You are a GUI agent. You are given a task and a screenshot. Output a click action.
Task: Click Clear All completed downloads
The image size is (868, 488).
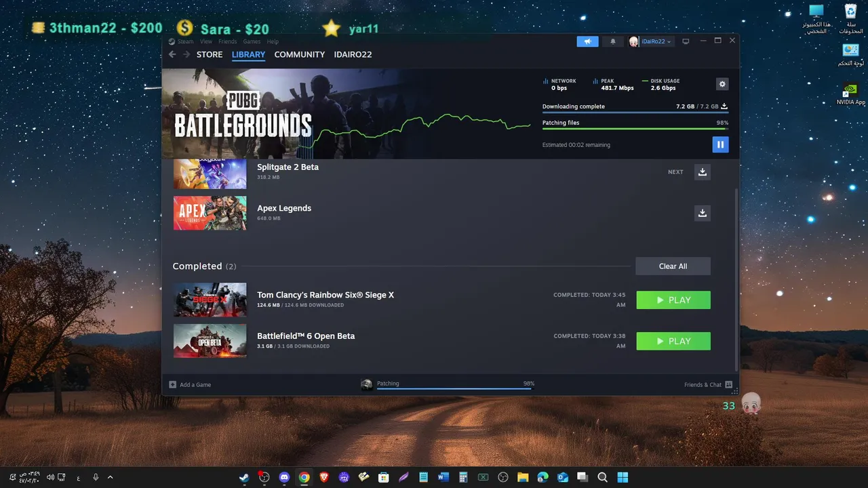pyautogui.click(x=673, y=266)
